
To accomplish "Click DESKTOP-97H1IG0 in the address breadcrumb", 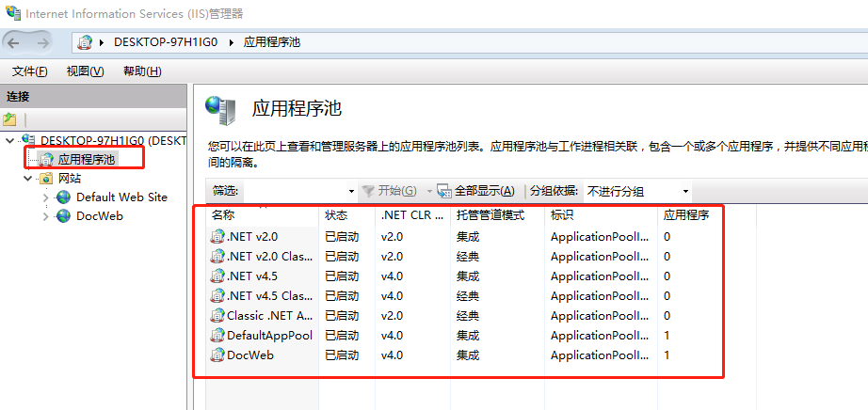I will tap(166, 42).
